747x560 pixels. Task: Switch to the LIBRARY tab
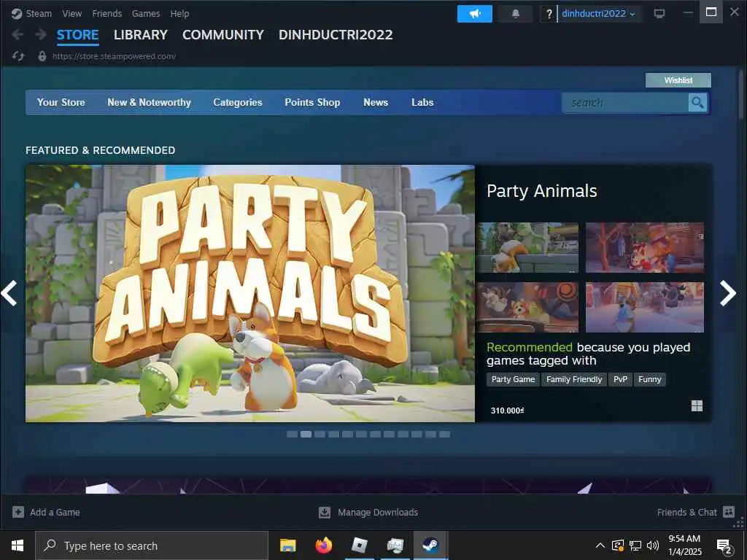(141, 35)
